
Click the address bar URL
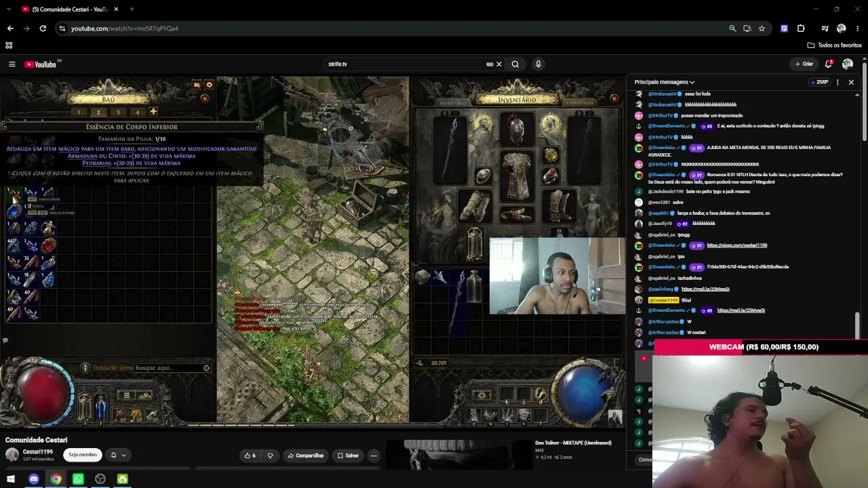(125, 28)
